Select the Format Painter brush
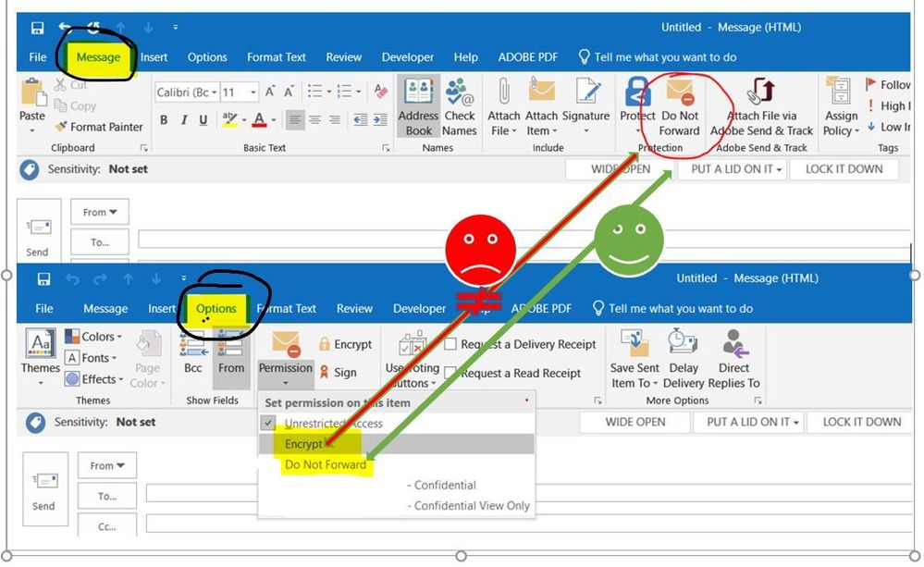This screenshot has width=924, height=567. 61,127
